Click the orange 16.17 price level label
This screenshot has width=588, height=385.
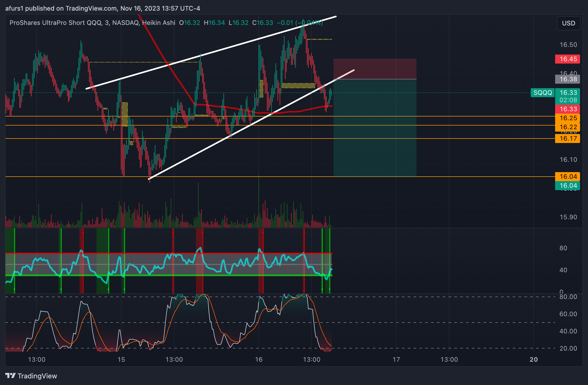pyautogui.click(x=568, y=138)
